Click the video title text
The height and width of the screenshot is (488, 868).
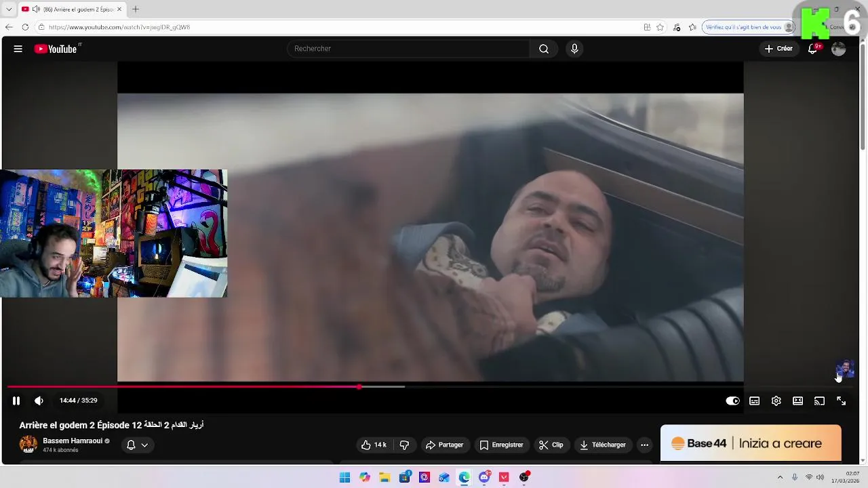[x=111, y=425]
